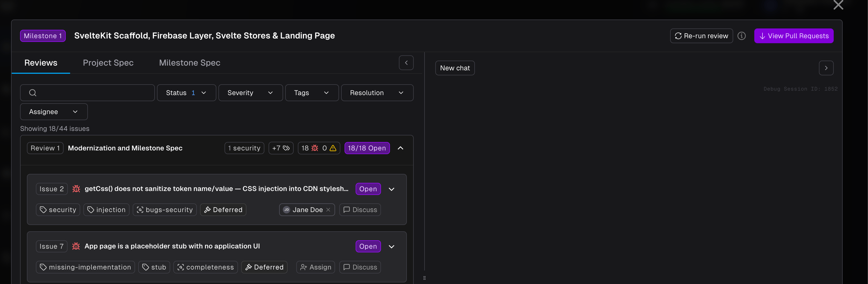Close the milestone dialog with the X
This screenshot has height=284, width=868.
coord(838,5)
